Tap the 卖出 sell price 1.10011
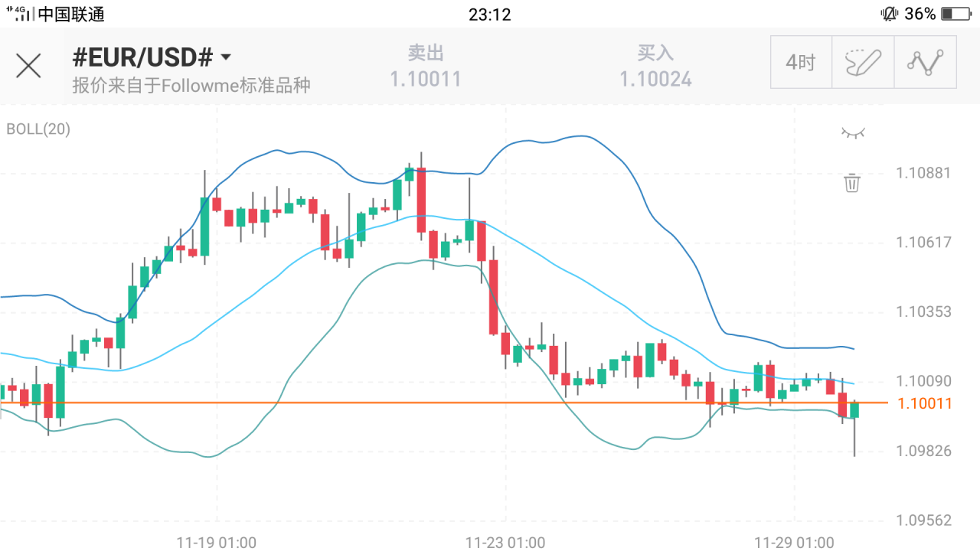This screenshot has width=980, height=551. 426,78
